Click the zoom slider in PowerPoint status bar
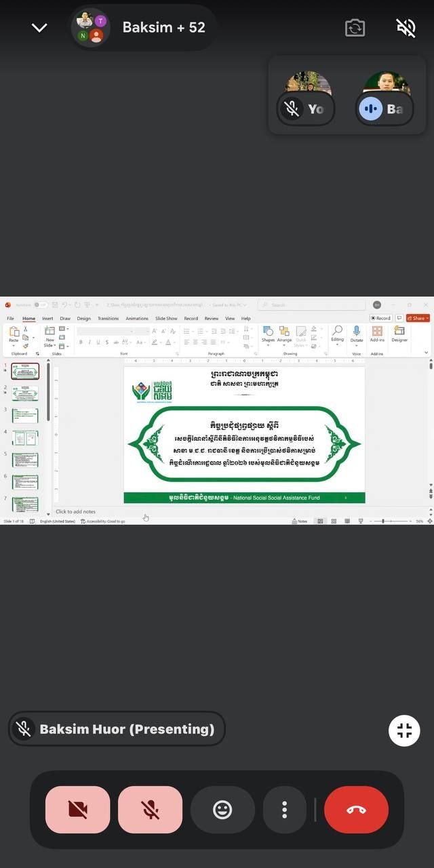Viewport: 434px width, 868px height. tap(384, 521)
